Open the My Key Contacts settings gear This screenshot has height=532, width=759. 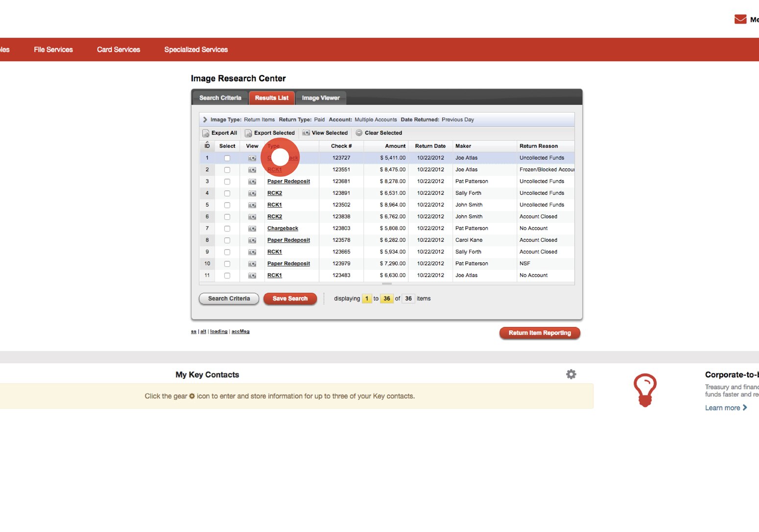point(571,374)
